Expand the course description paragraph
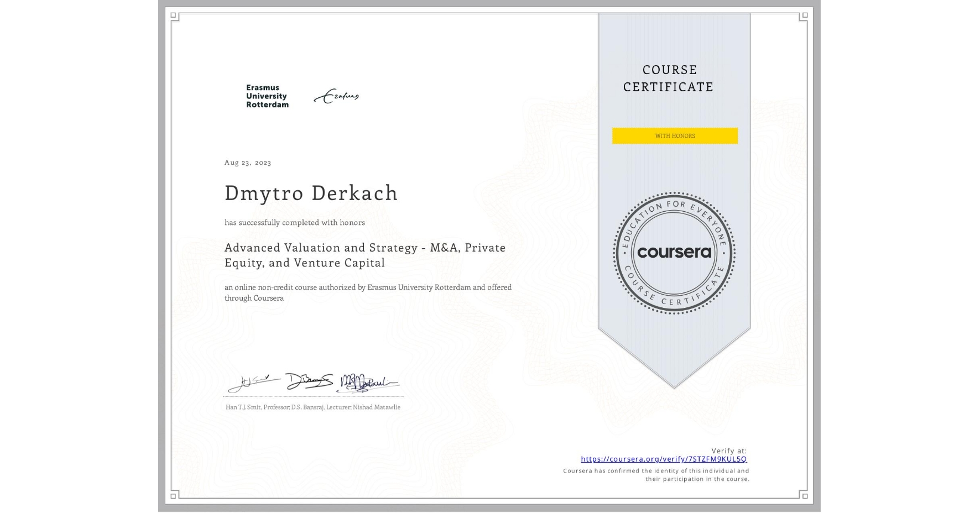 pos(368,292)
